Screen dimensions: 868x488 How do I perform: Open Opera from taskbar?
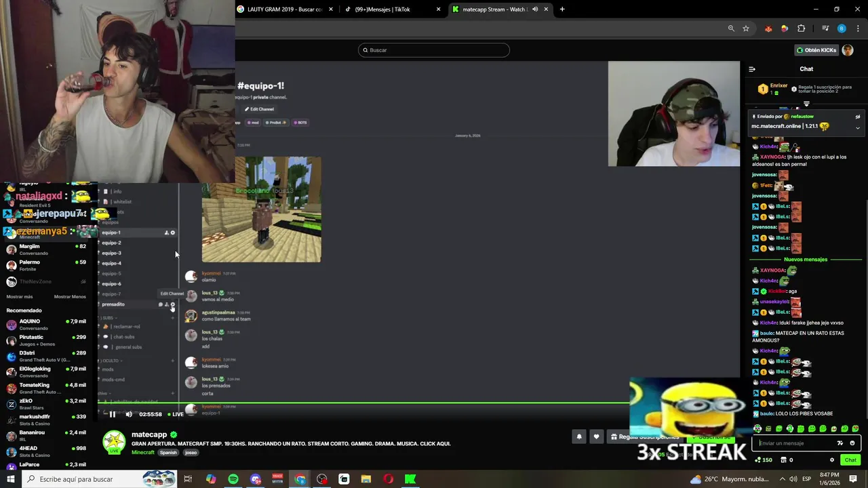(x=388, y=479)
